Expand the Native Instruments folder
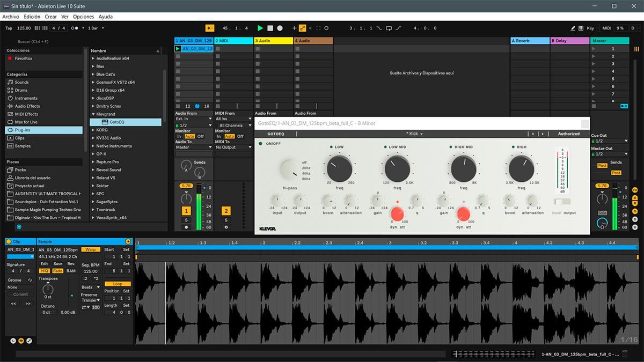 click(93, 146)
